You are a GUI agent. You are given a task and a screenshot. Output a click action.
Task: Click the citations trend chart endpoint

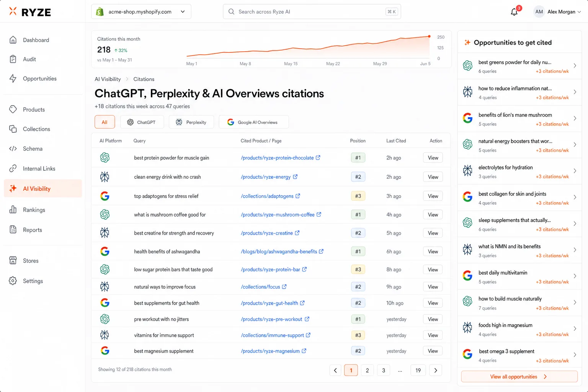click(x=429, y=36)
